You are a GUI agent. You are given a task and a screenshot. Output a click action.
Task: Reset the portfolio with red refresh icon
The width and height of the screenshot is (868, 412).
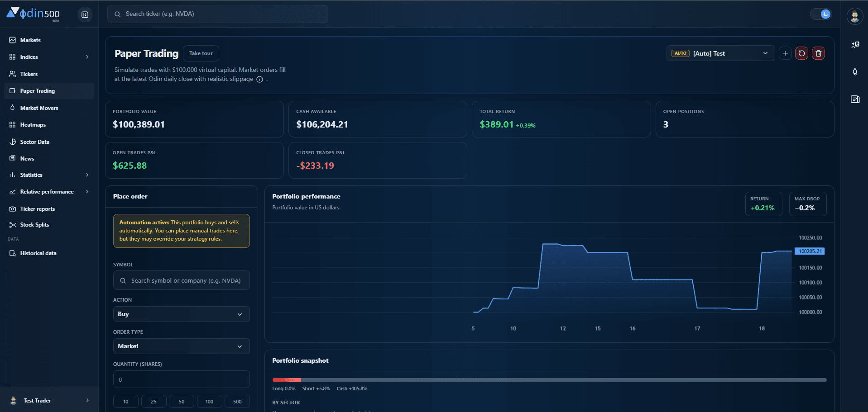tap(801, 53)
